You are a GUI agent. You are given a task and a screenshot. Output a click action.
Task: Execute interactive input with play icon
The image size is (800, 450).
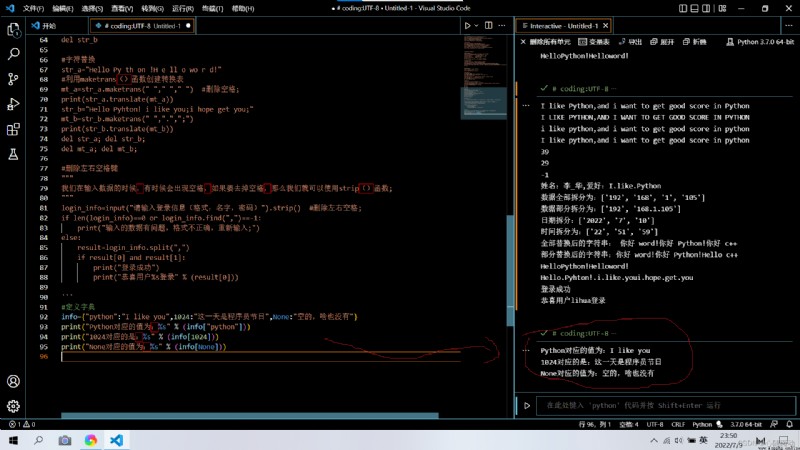pyautogui.click(x=527, y=406)
